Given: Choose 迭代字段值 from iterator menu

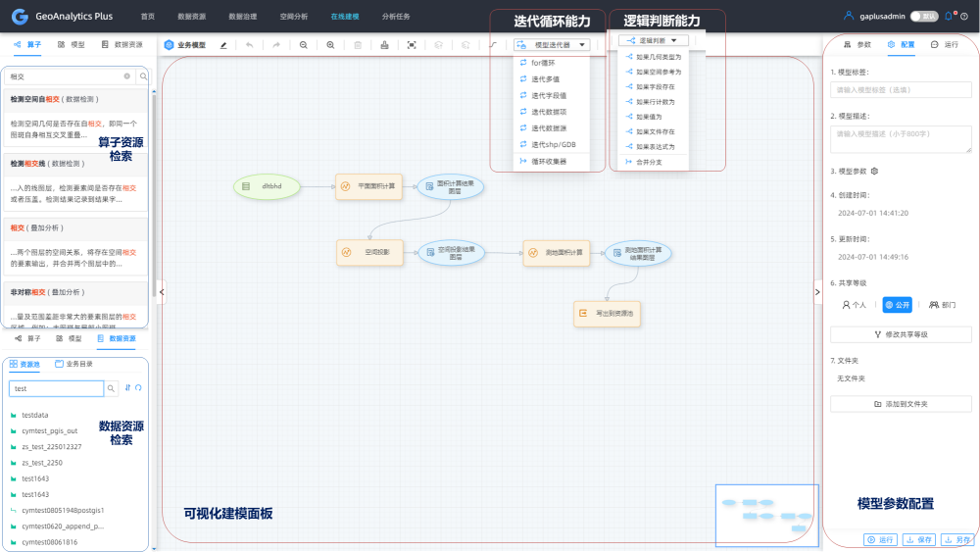Looking at the screenshot, I should [551, 95].
